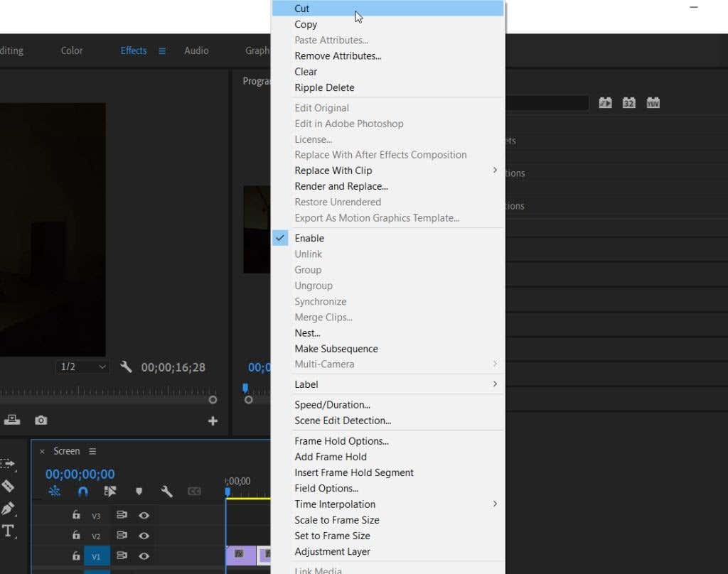Select the Type tool
The height and width of the screenshot is (574, 728).
[x=8, y=531]
